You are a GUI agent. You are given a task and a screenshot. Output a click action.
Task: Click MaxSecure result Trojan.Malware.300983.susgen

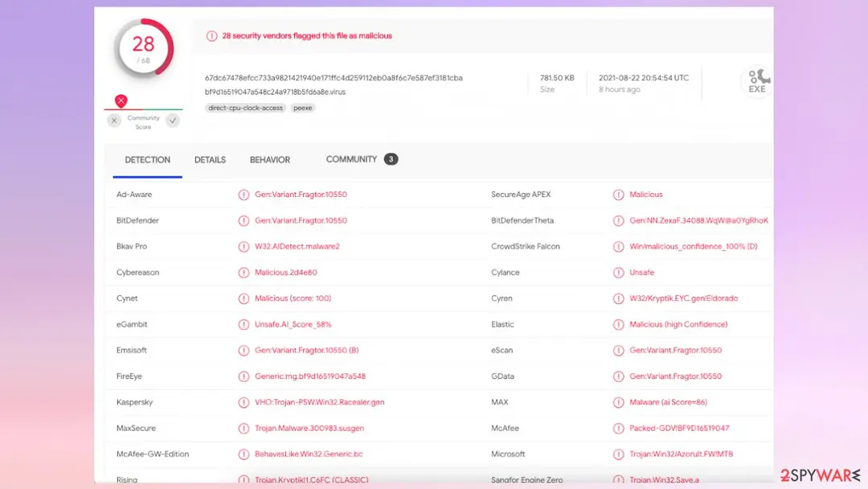pos(309,428)
